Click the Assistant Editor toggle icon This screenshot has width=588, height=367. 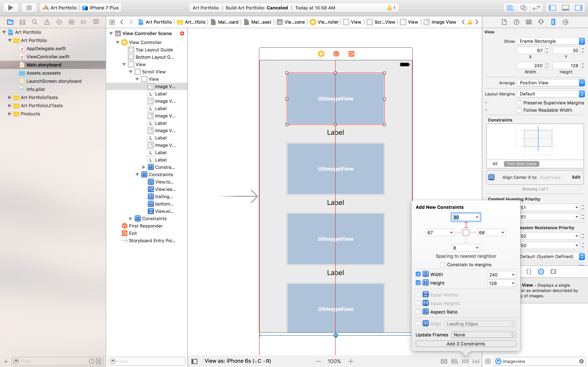[523, 8]
